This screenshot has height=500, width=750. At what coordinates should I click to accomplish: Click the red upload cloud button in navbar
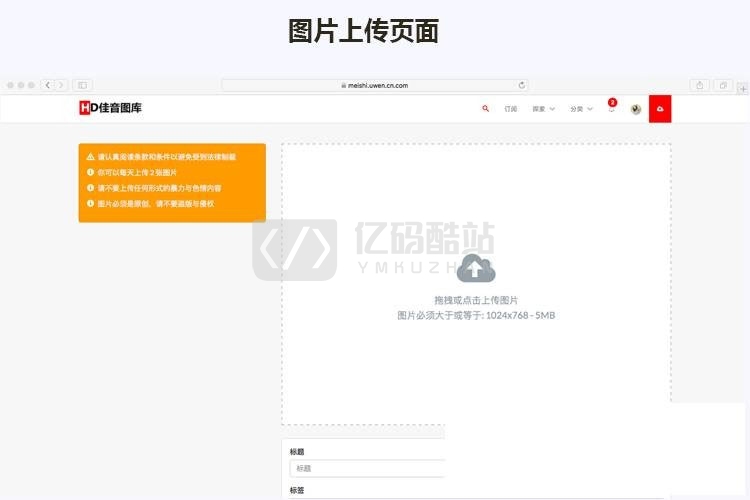coord(660,109)
